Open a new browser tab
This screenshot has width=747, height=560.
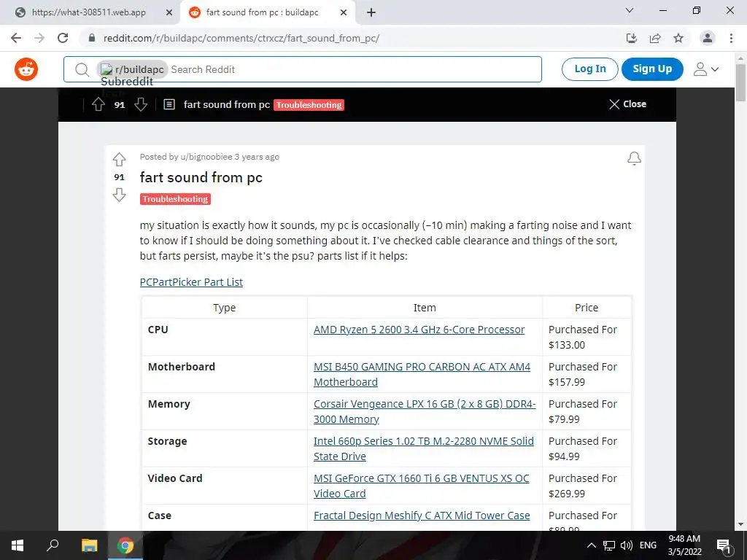coord(371,12)
